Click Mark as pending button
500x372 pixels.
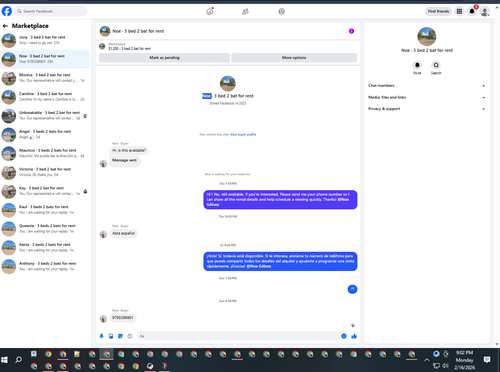164,58
